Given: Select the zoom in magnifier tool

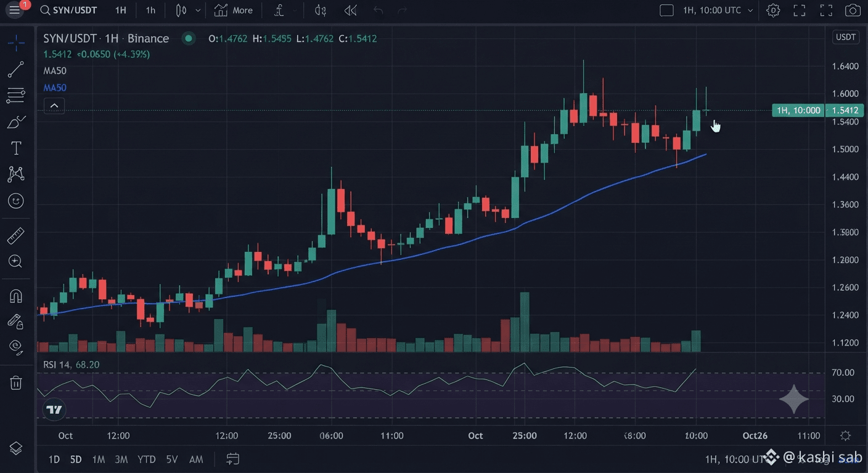Looking at the screenshot, I should coord(16,262).
